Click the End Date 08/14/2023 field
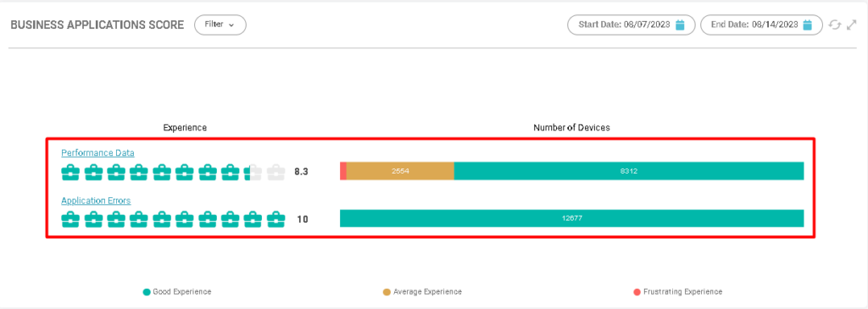Image resolution: width=868 pixels, height=309 pixels. (762, 25)
